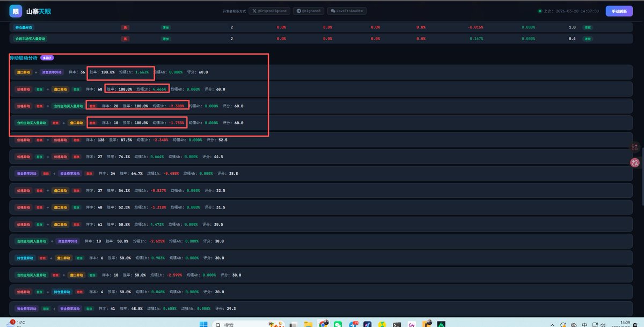
Task: Open the @bighand8 Telegram contact link
Action: 309,11
